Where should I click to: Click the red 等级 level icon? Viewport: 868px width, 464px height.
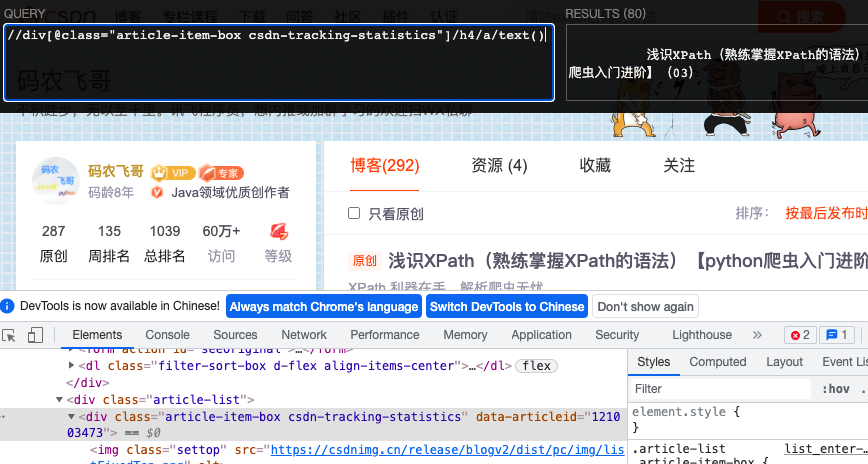click(x=278, y=231)
